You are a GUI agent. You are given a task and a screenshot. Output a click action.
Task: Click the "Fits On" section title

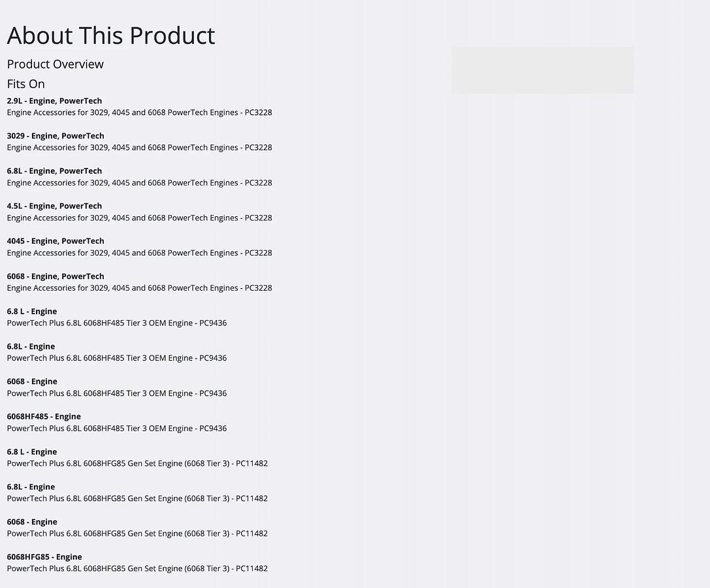(26, 84)
